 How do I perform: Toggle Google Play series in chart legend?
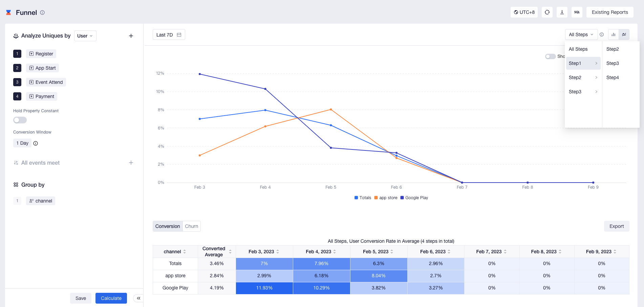[x=414, y=198]
